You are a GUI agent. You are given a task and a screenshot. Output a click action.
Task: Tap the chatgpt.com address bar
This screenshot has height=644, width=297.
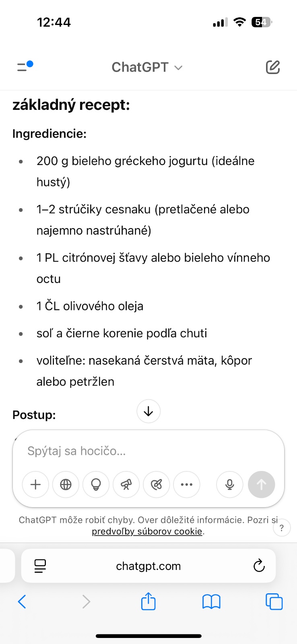pyautogui.click(x=148, y=566)
